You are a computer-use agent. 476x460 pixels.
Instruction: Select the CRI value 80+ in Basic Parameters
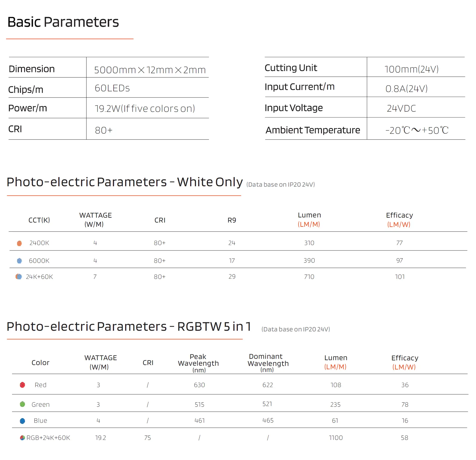pos(104,130)
